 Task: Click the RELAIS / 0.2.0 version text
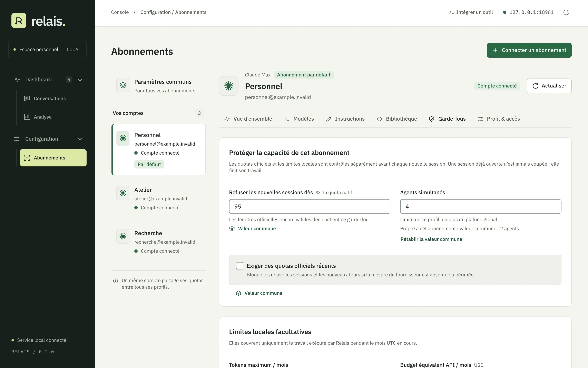(x=32, y=352)
